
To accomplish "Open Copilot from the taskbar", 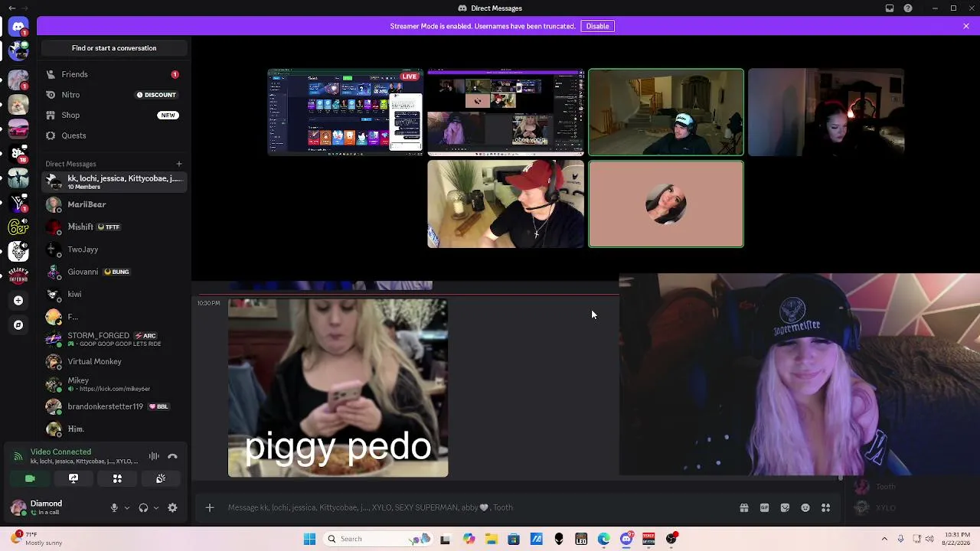I will (469, 539).
